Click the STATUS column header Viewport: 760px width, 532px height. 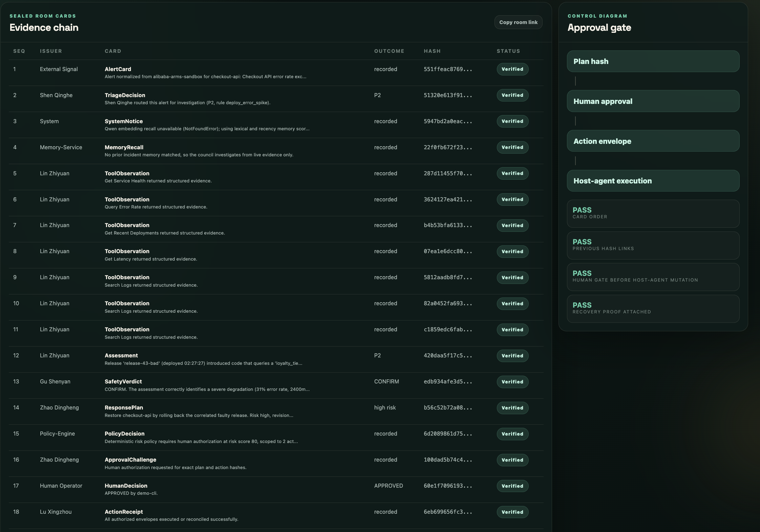tap(508, 51)
